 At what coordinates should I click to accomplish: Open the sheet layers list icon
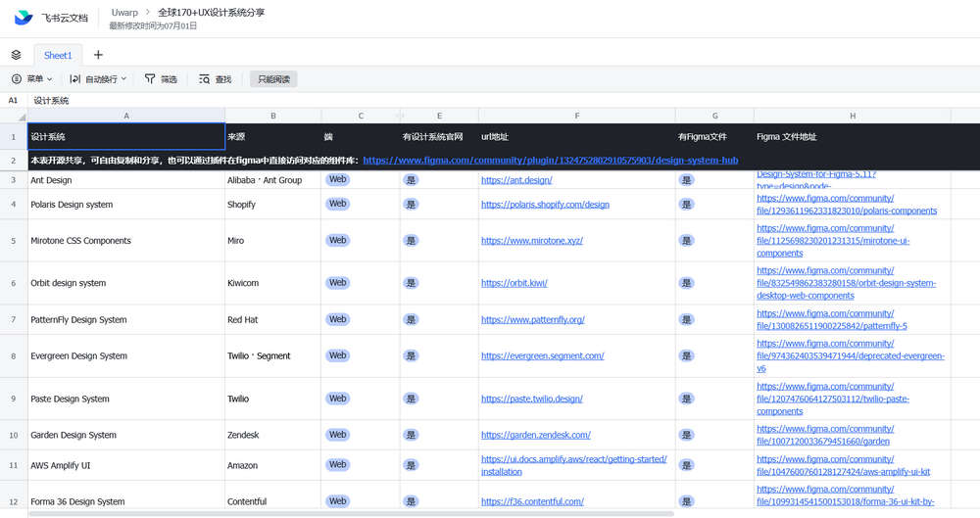17,55
